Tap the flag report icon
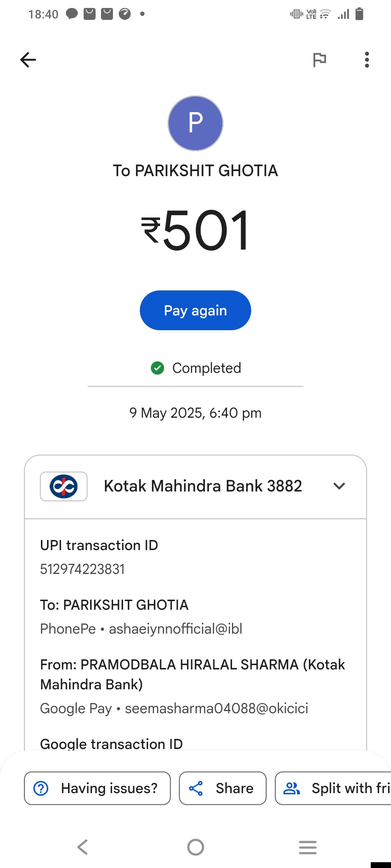This screenshot has height=868, width=391. tap(319, 60)
